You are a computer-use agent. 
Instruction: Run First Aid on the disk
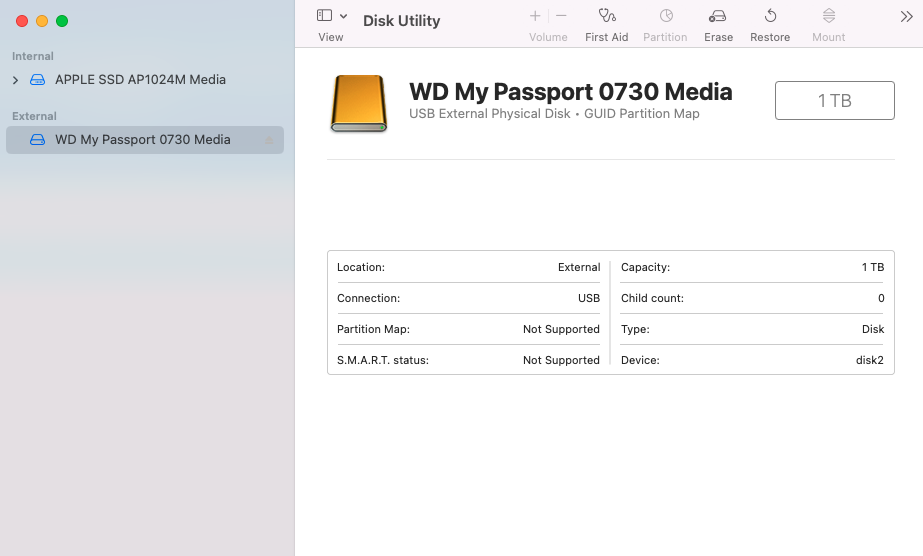tap(606, 25)
